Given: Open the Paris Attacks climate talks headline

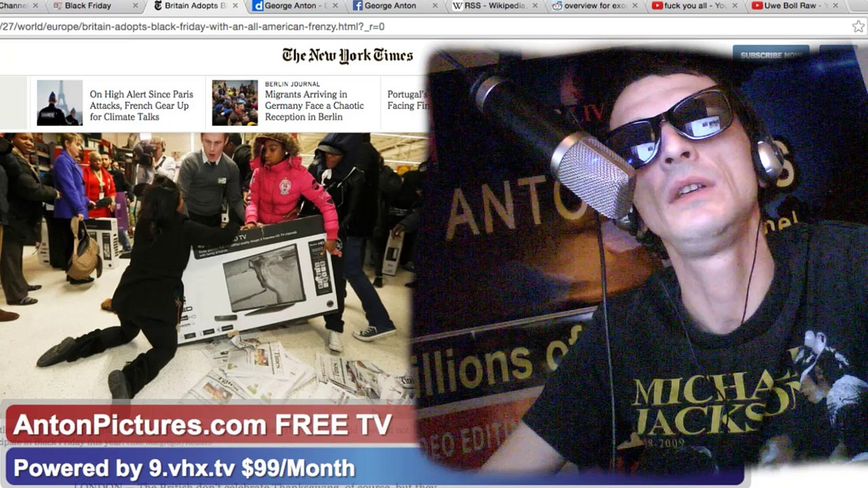Looking at the screenshot, I should click(141, 106).
